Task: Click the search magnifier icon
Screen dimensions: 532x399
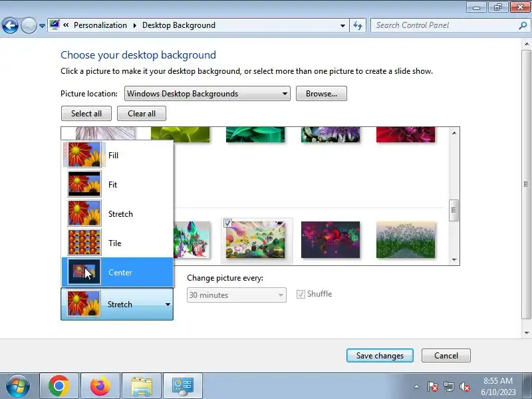Action: click(523, 25)
